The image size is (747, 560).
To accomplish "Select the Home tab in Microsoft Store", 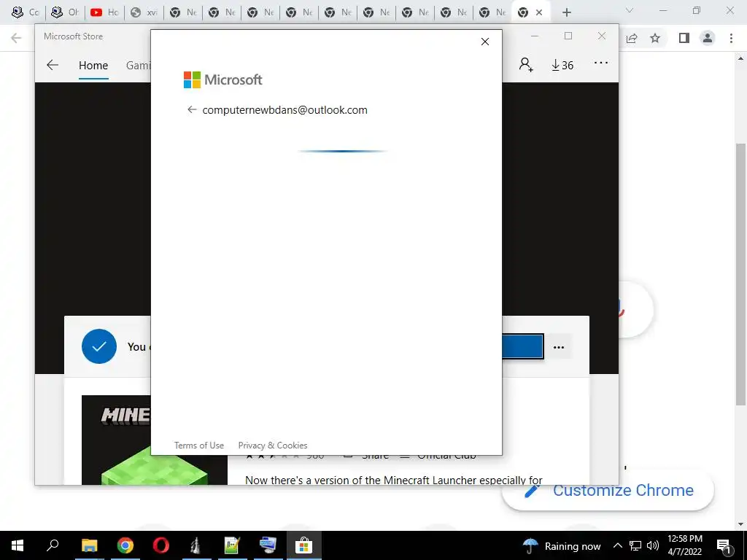I will 93,65.
